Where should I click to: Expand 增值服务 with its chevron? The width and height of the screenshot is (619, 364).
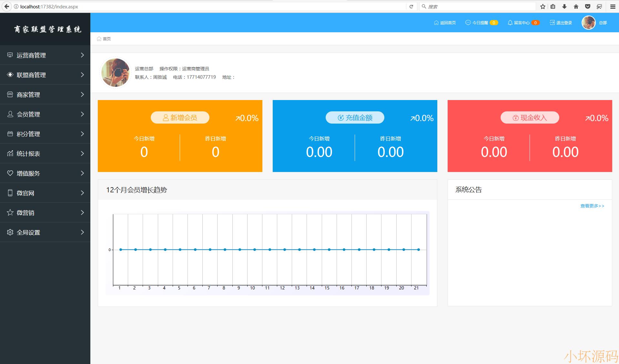(82, 173)
